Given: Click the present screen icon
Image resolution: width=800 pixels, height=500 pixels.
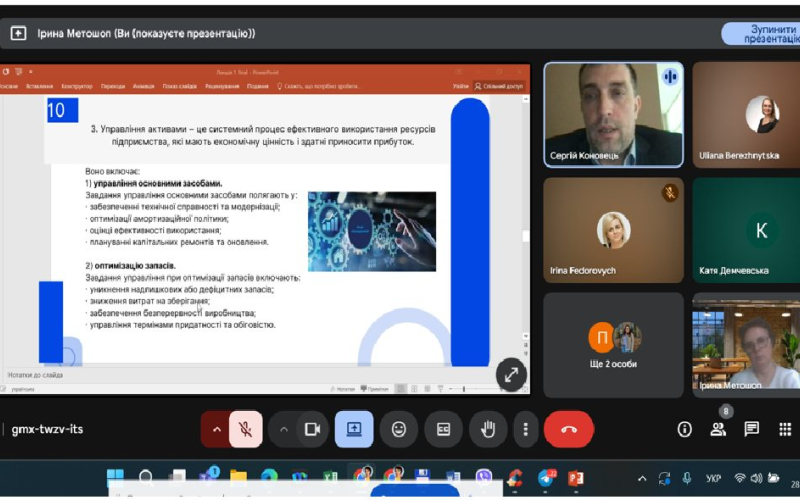Looking at the screenshot, I should pyautogui.click(x=354, y=429).
